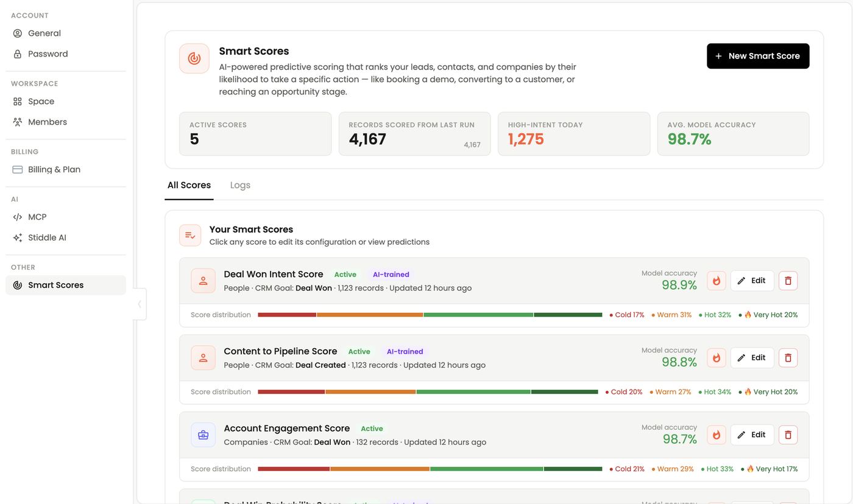Viewport: 853px width, 504px height.
Task: Click the 98.9% model accuracy value
Action: 679,285
